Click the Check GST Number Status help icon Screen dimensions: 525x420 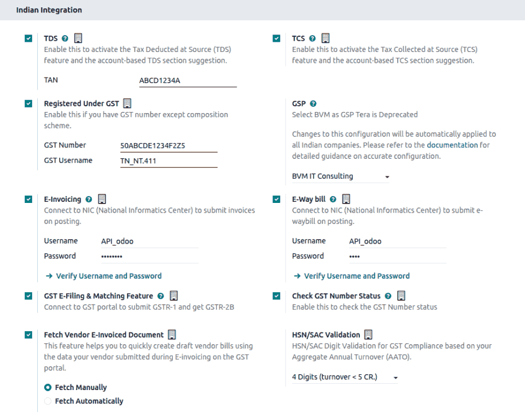tap(388, 296)
